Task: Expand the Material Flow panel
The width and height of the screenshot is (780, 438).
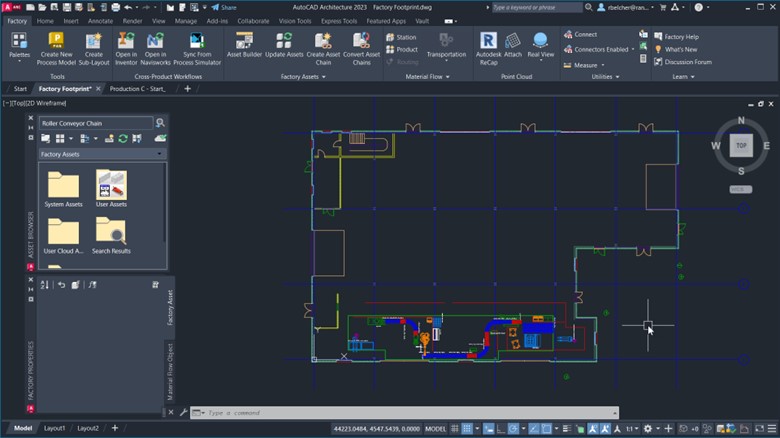Action: click(x=427, y=77)
